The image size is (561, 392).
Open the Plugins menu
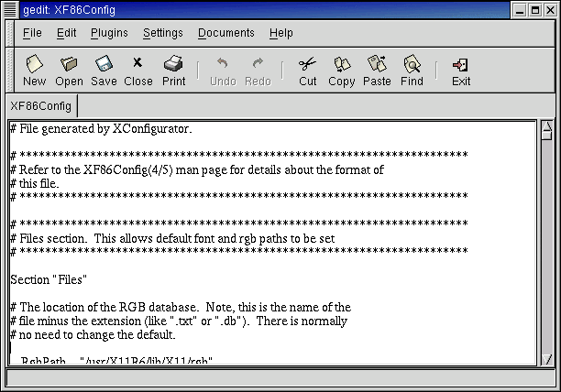tap(109, 33)
